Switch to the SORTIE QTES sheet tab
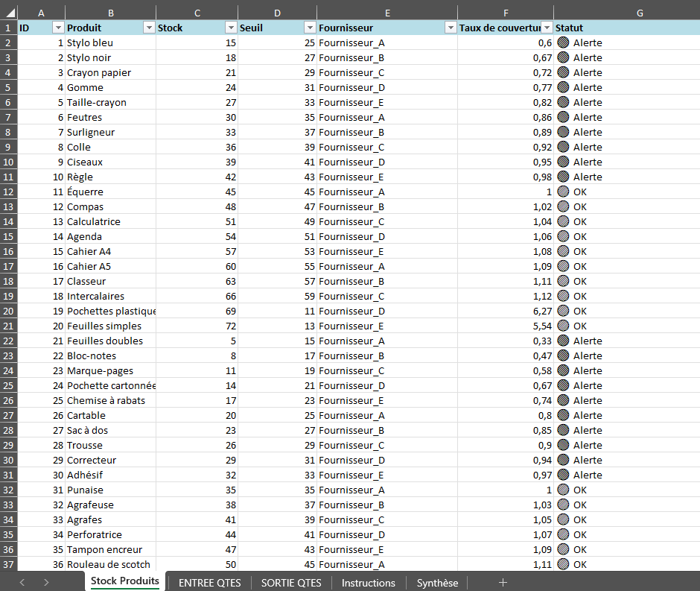Image resolution: width=700 pixels, height=591 pixels. click(291, 583)
